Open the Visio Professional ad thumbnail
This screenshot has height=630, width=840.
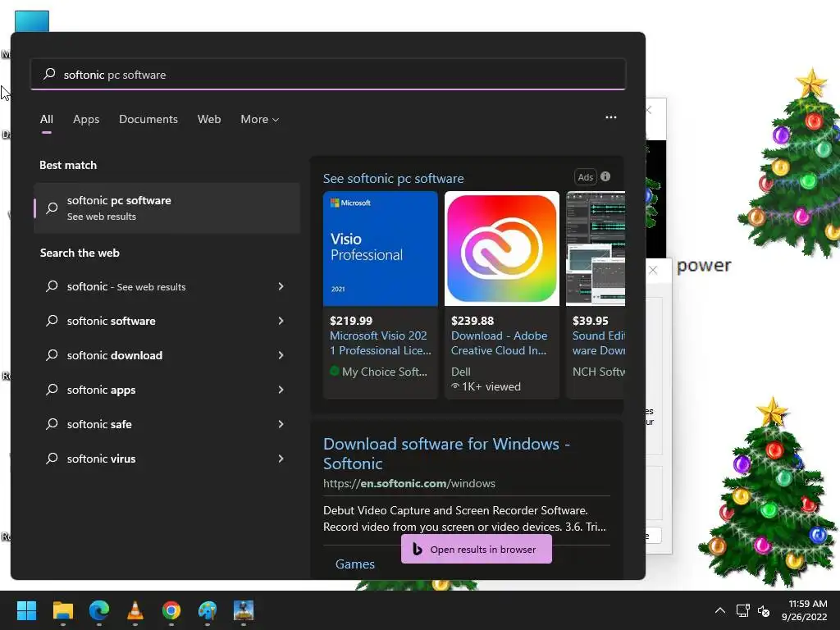[x=381, y=249]
